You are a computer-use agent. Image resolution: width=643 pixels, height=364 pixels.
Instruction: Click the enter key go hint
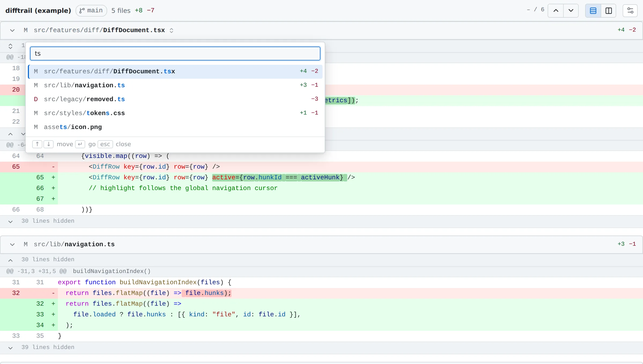[80, 144]
